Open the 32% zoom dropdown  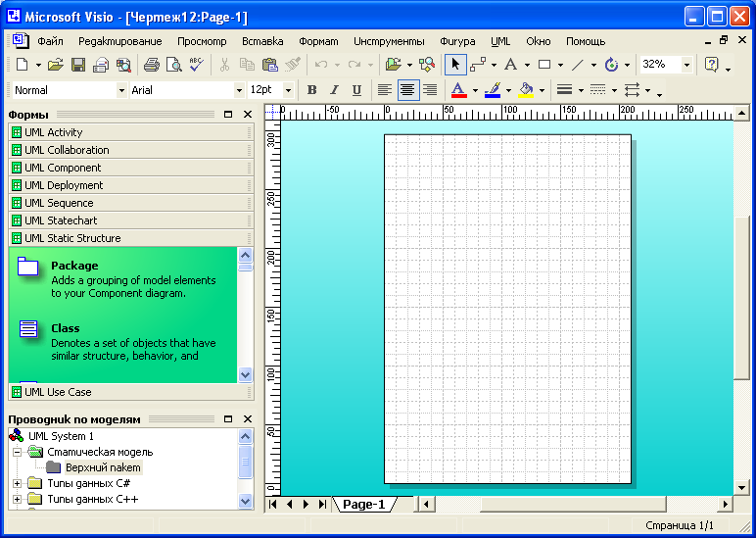pyautogui.click(x=686, y=65)
